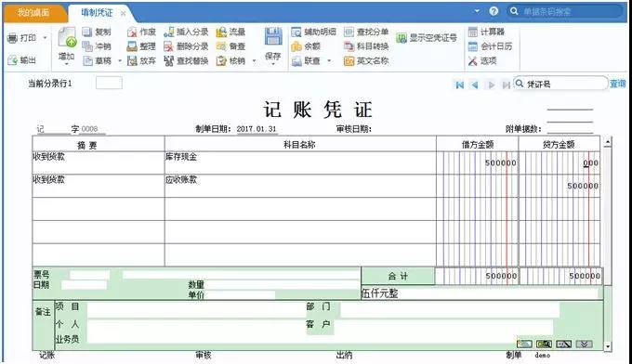Expand the 草稿 dropdown arrow
This screenshot has height=364, width=632.
(x=120, y=61)
